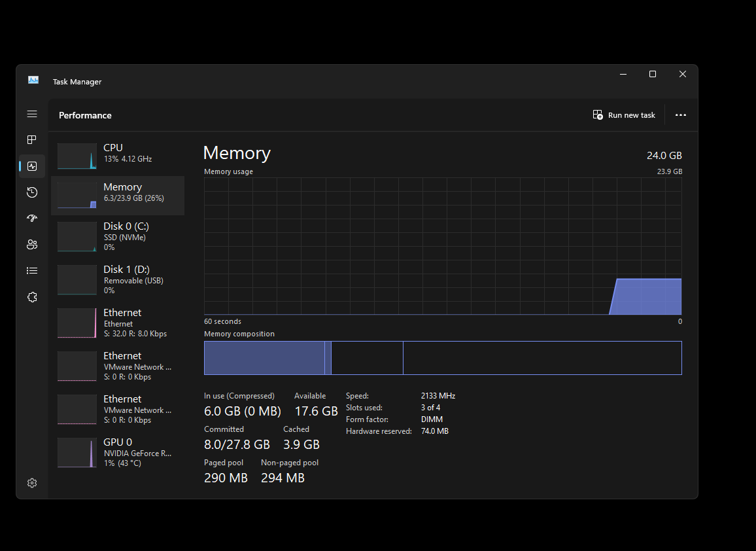Click the Memory mini graph thumbnail

click(77, 196)
